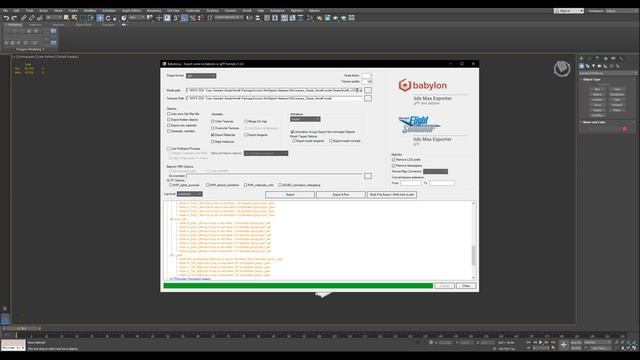Open the Rendering menu
The image size is (640, 360).
[154, 11]
